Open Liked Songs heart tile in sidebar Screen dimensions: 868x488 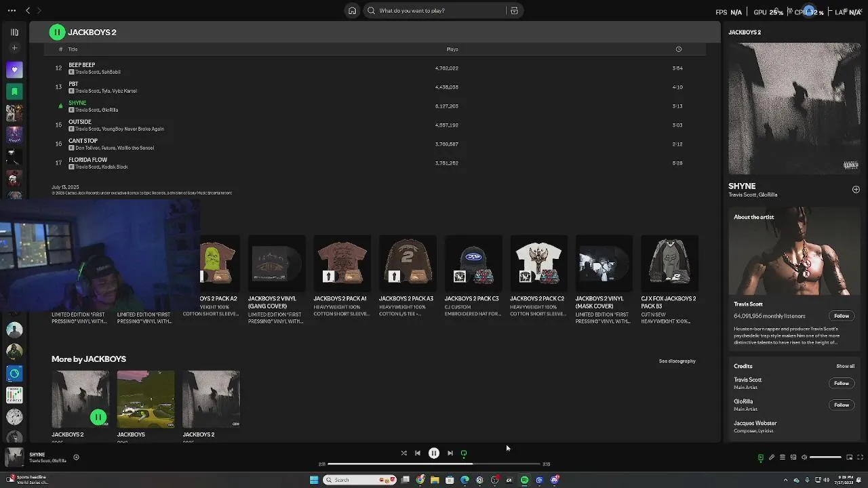pyautogui.click(x=14, y=69)
